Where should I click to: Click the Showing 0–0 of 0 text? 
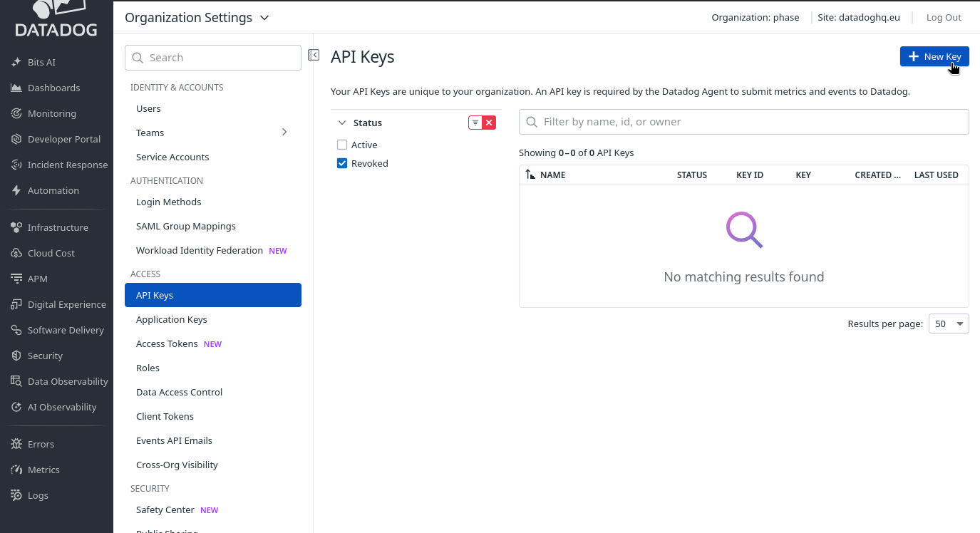pos(576,152)
